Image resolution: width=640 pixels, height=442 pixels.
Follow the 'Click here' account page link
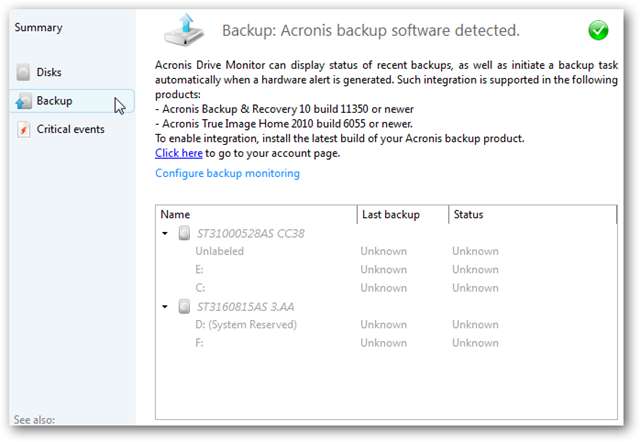[x=179, y=153]
